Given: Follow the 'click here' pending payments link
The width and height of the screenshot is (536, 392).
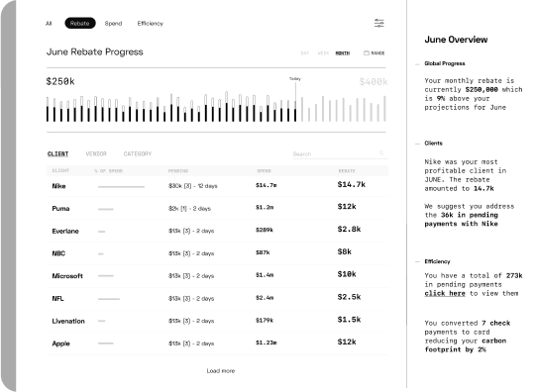Looking at the screenshot, I should (445, 293).
